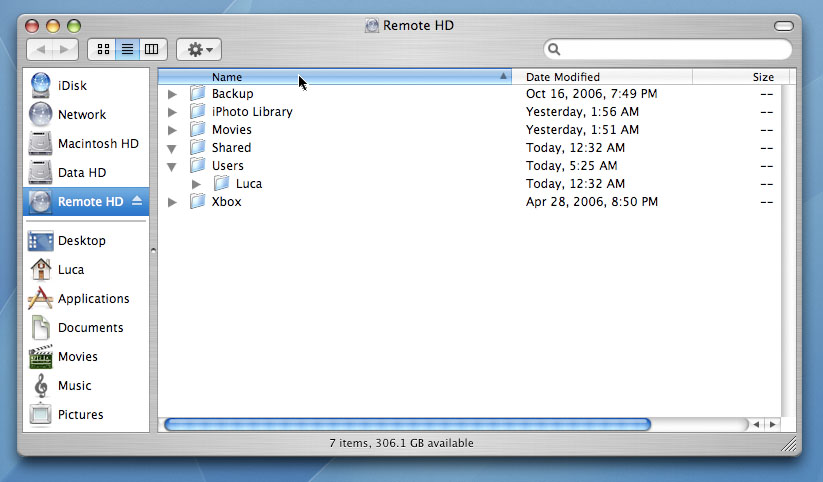
Task: Sort by Date Modified column header
Action: 602,77
